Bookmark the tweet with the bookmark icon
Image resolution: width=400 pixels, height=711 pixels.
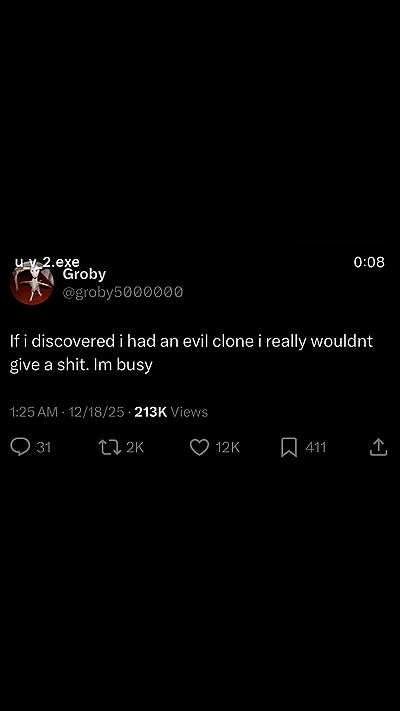pyautogui.click(x=289, y=447)
